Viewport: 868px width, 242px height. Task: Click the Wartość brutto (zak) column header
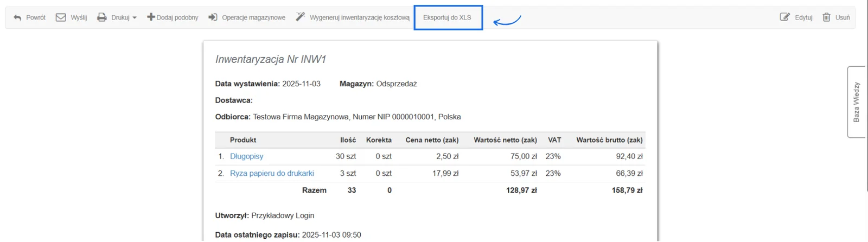[x=609, y=140]
